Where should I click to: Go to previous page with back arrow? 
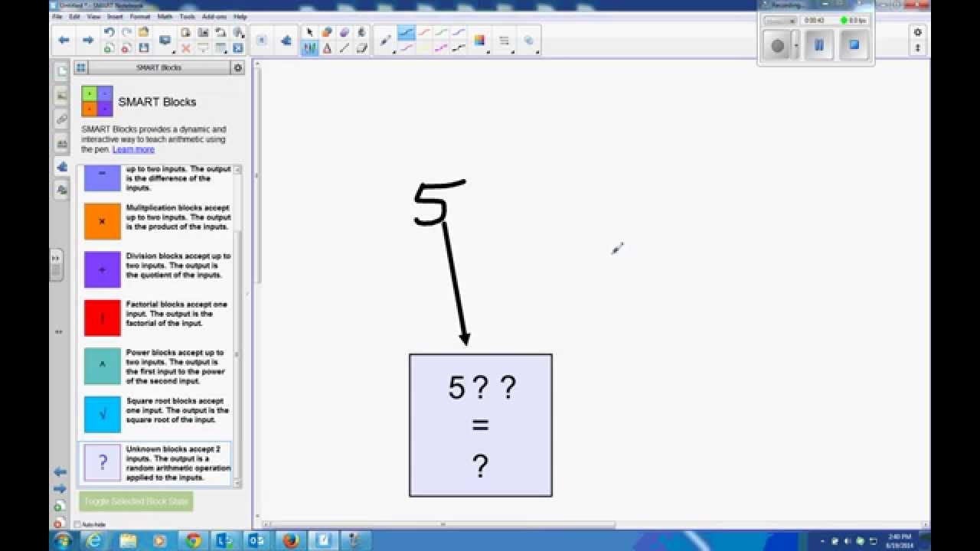point(64,40)
